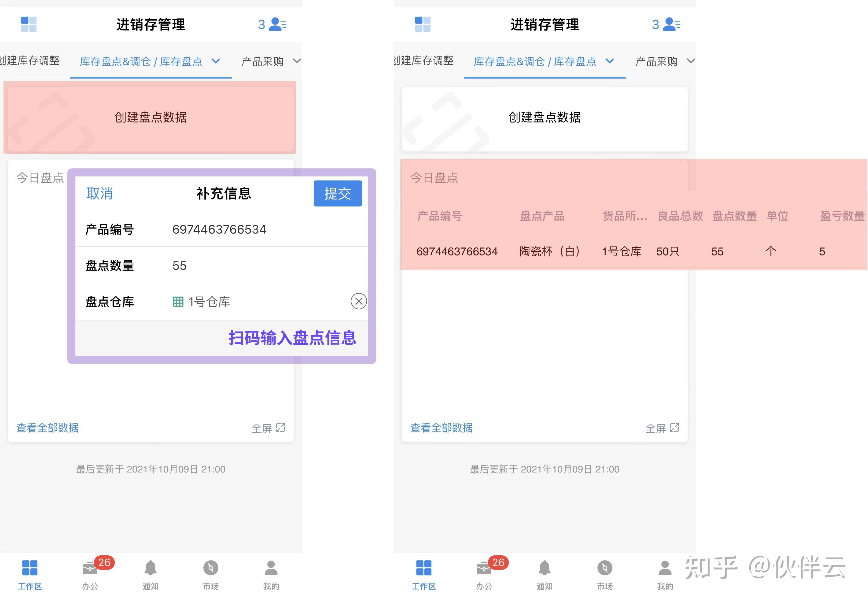Click the 全屏 fullscreen icon on right screen
Screen dimensions: 868x602
pyautogui.click(x=674, y=428)
